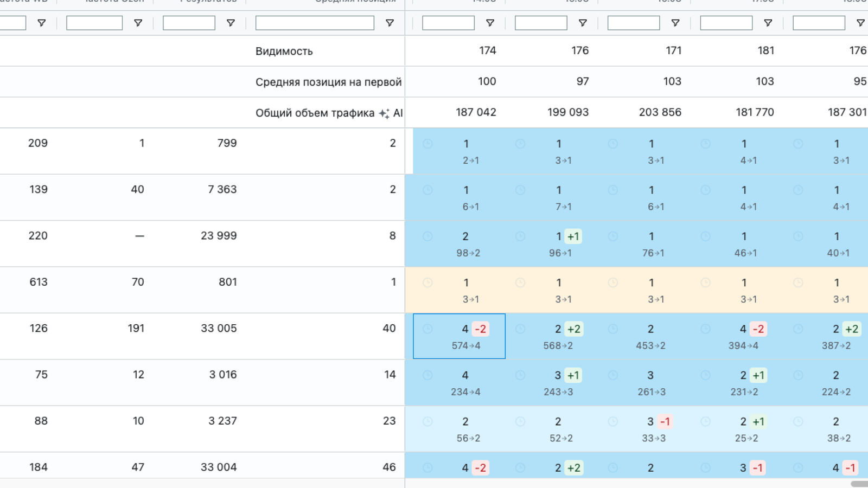Open the clock icon in the 243→3 cell
868x488 pixels.
tap(520, 375)
